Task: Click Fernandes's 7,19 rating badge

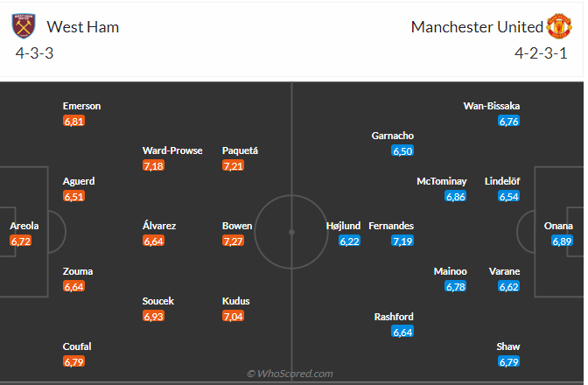Action: (402, 241)
